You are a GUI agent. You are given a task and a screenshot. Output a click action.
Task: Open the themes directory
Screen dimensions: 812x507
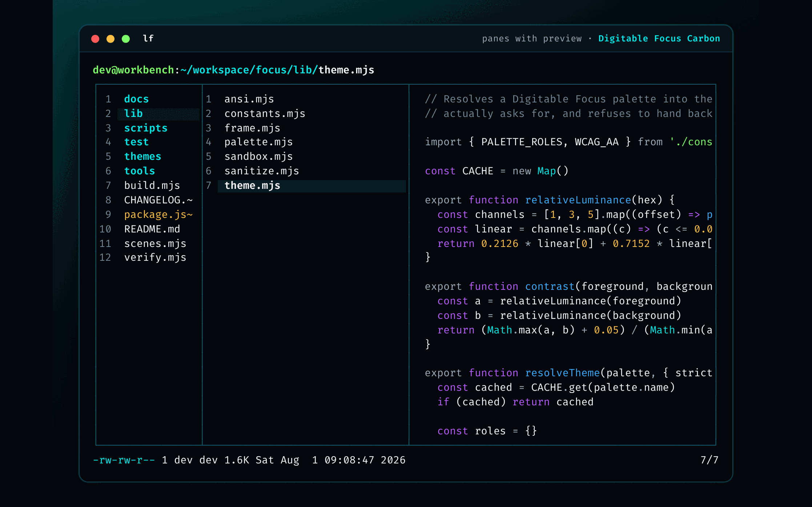pyautogui.click(x=142, y=157)
